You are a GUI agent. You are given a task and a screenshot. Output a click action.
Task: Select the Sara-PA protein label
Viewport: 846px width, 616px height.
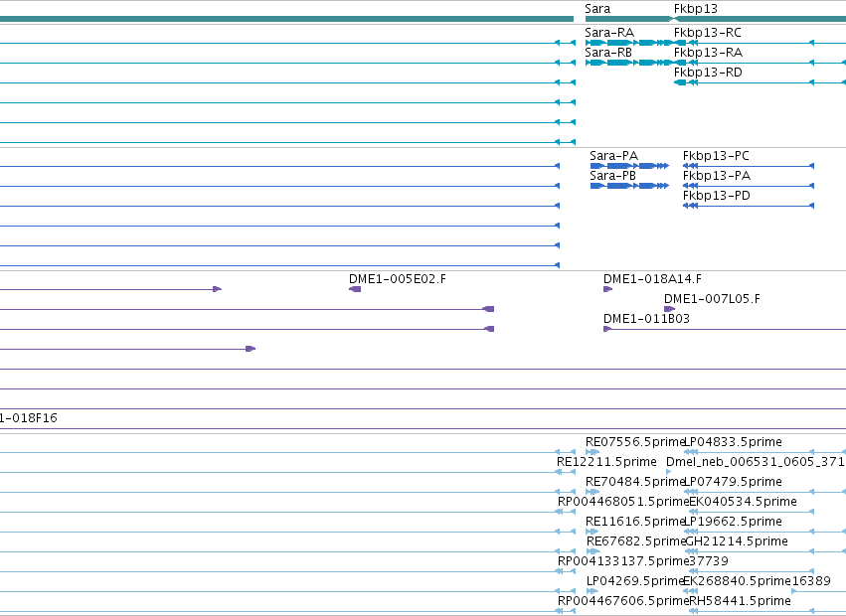[x=613, y=156]
